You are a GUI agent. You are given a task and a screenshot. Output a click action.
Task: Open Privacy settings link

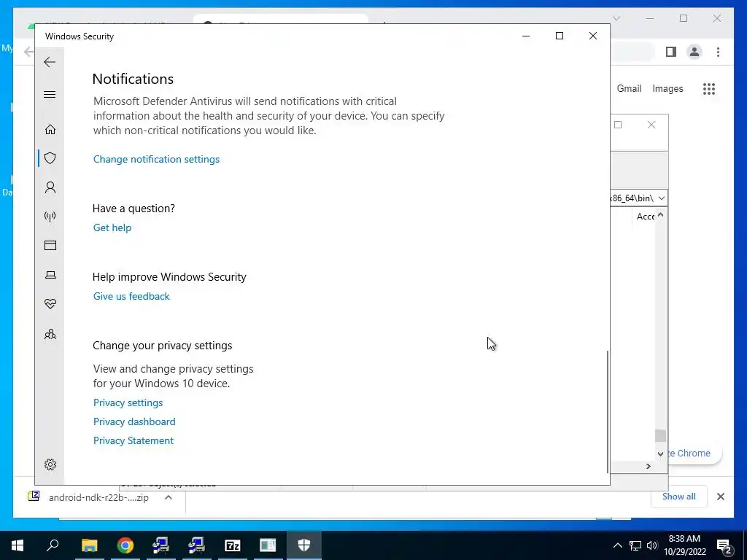(x=128, y=402)
